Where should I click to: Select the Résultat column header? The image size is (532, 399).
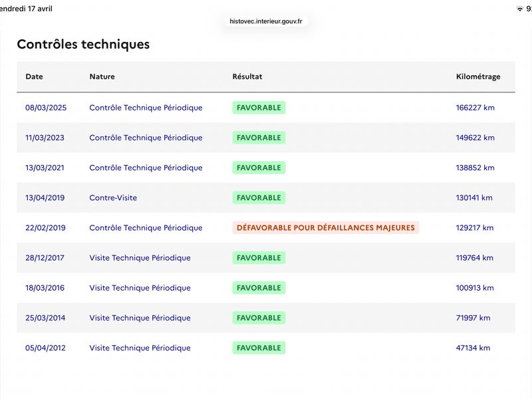coord(247,76)
